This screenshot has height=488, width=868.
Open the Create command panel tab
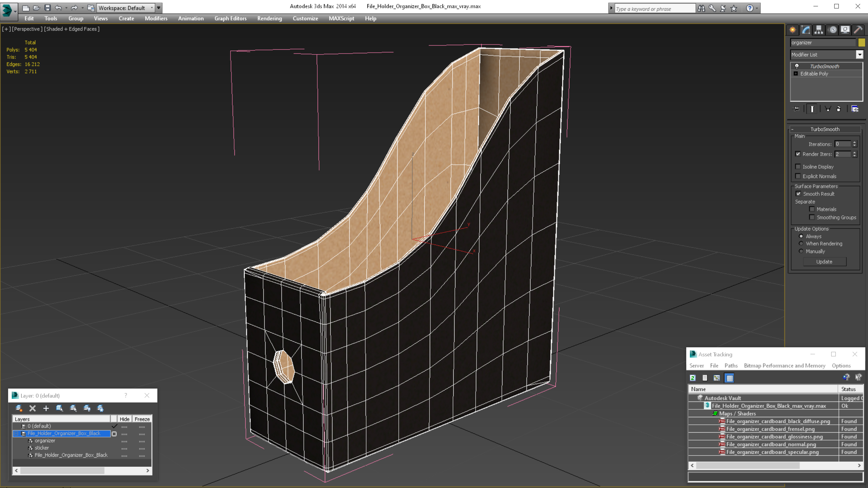click(793, 30)
